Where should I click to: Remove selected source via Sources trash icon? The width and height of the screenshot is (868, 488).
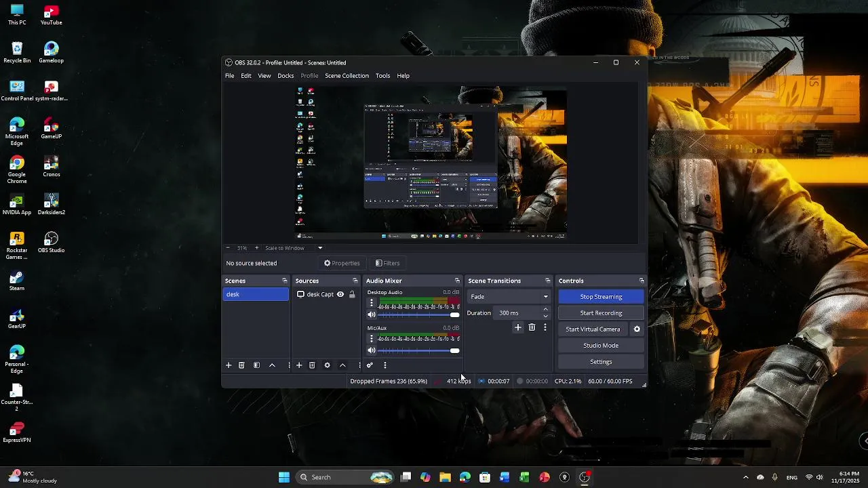312,365
